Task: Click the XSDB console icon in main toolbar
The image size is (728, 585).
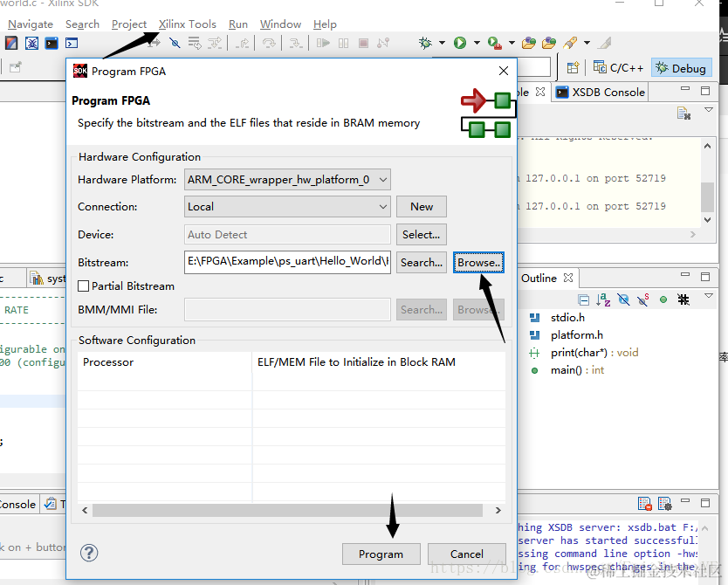Action: tap(52, 43)
